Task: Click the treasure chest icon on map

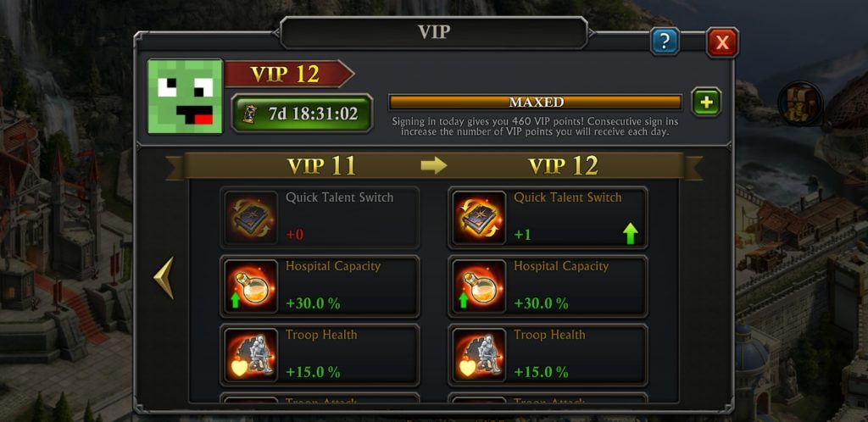Action: (800, 103)
